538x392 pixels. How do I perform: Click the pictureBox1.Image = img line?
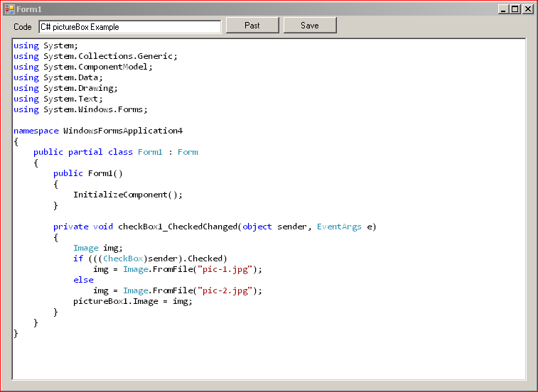tap(133, 302)
